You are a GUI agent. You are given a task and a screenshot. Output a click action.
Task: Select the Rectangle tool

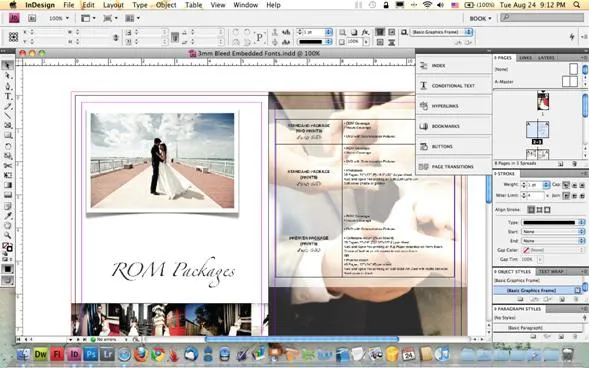click(7, 135)
